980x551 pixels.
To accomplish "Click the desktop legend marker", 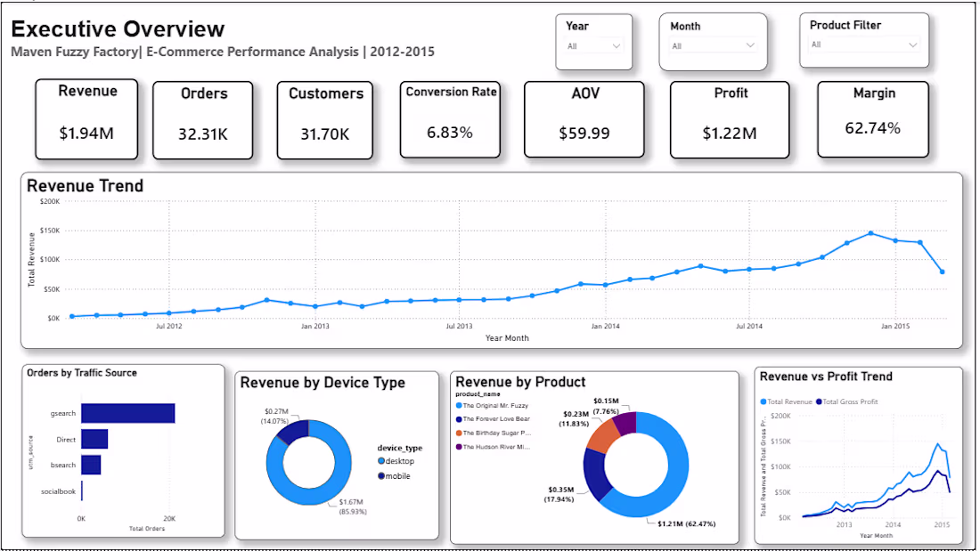I will [x=381, y=461].
